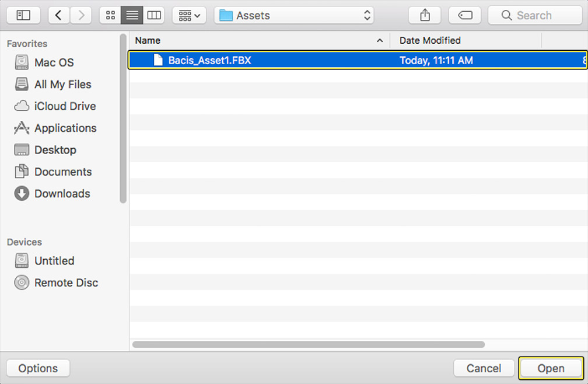Image resolution: width=588 pixels, height=384 pixels.
Task: Switch to column view
Action: tap(153, 15)
